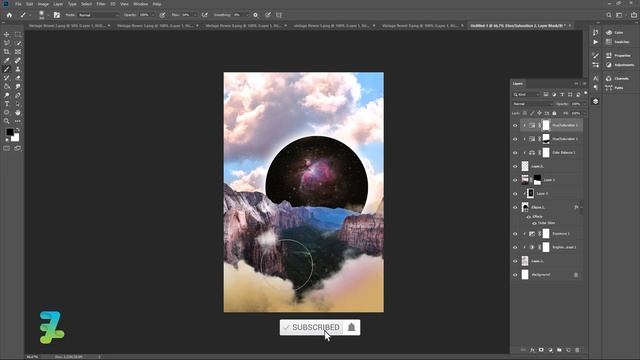
Task: Open the brush Opacity dropdown arrow
Action: pos(153,15)
